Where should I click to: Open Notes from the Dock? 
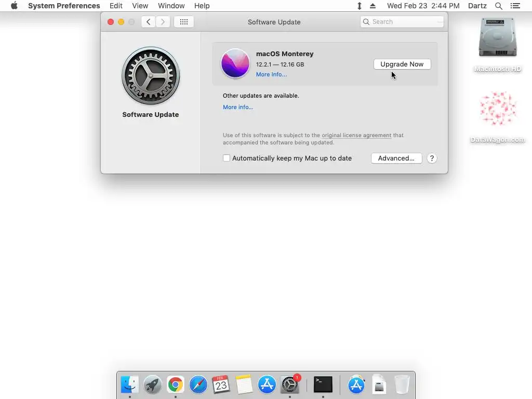(x=244, y=384)
